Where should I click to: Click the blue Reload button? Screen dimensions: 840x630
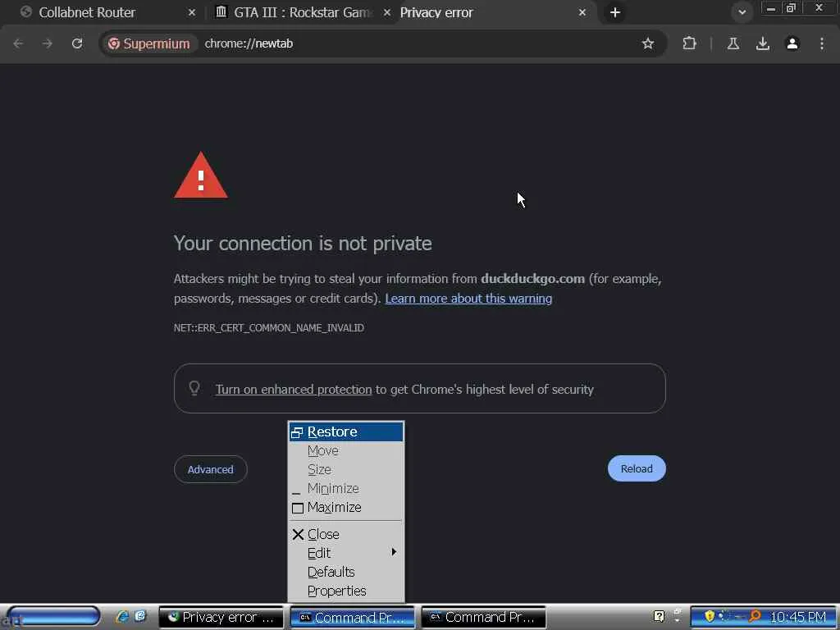[637, 468]
